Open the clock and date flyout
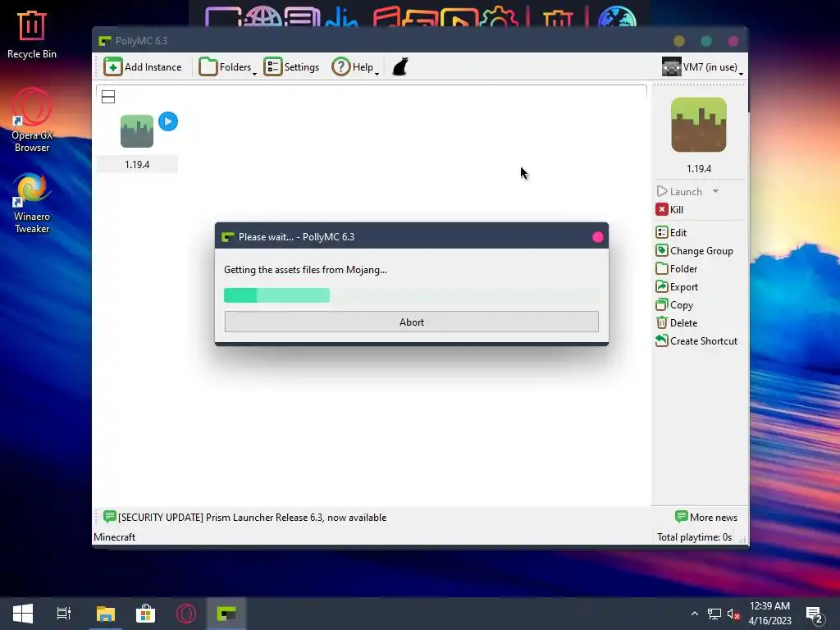The height and width of the screenshot is (630, 840). tap(769, 614)
